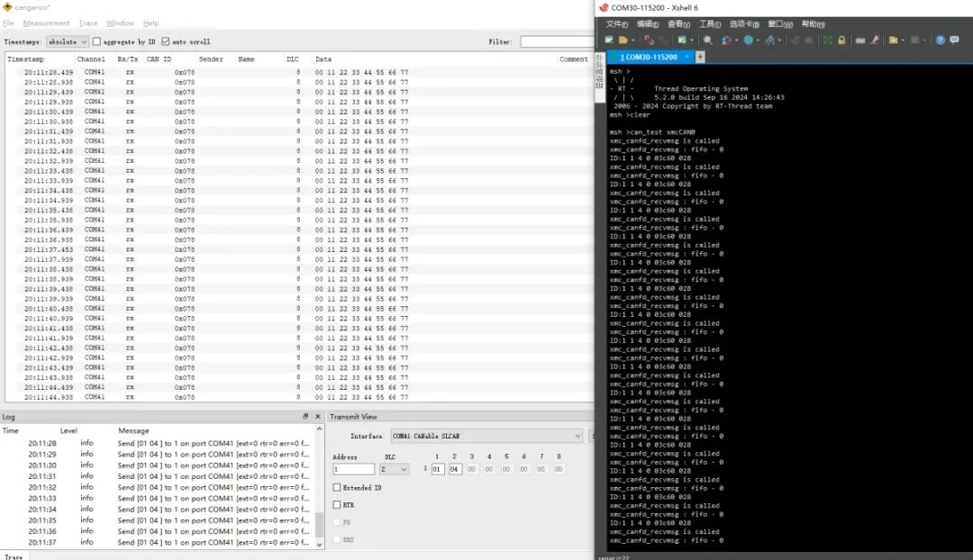Click the Xshell logo in title bar

click(603, 7)
